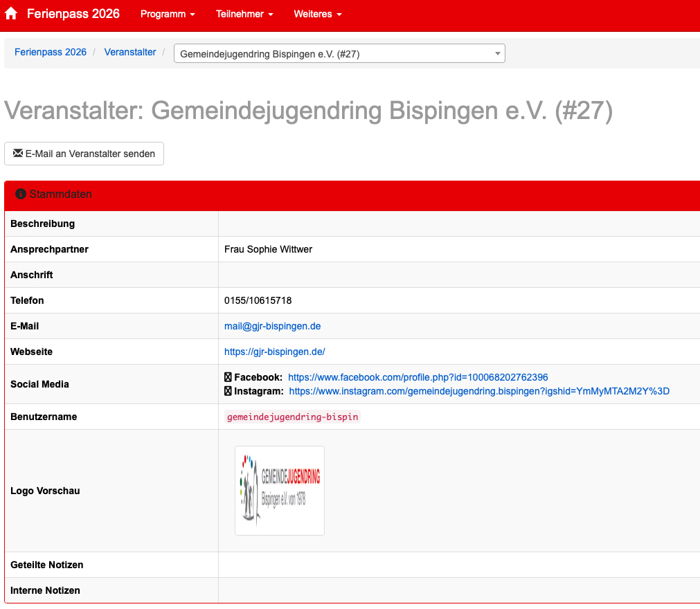Image resolution: width=700 pixels, height=609 pixels.
Task: Open the Weiteres menu
Action: coord(318,14)
